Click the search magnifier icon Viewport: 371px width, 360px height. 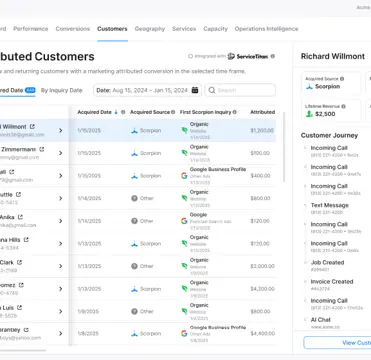[x=212, y=90]
